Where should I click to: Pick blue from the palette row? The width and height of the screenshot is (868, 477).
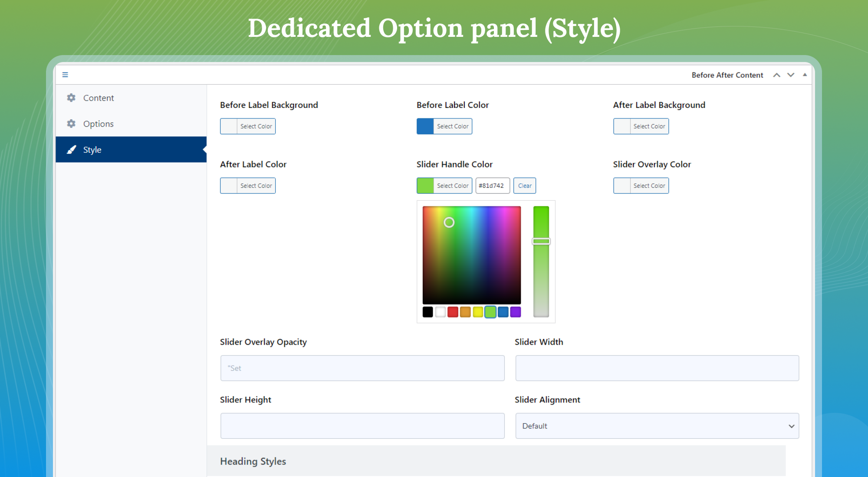[503, 312]
